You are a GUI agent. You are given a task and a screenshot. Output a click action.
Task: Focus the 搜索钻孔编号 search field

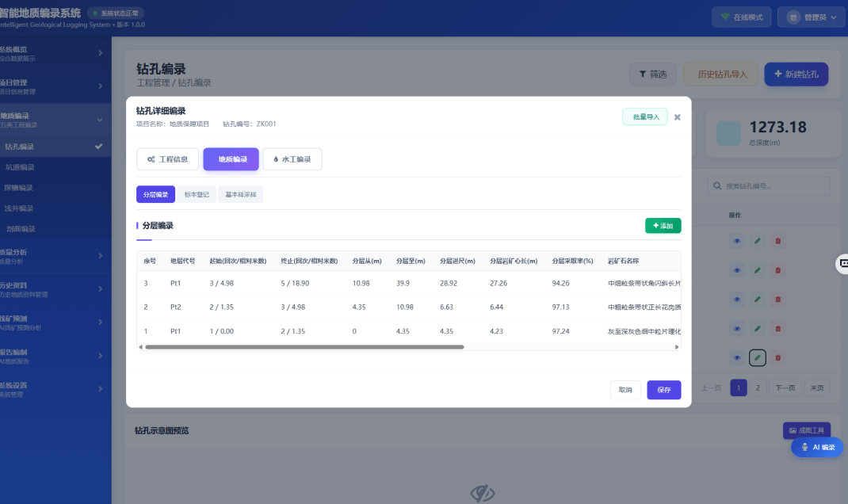[x=769, y=186]
